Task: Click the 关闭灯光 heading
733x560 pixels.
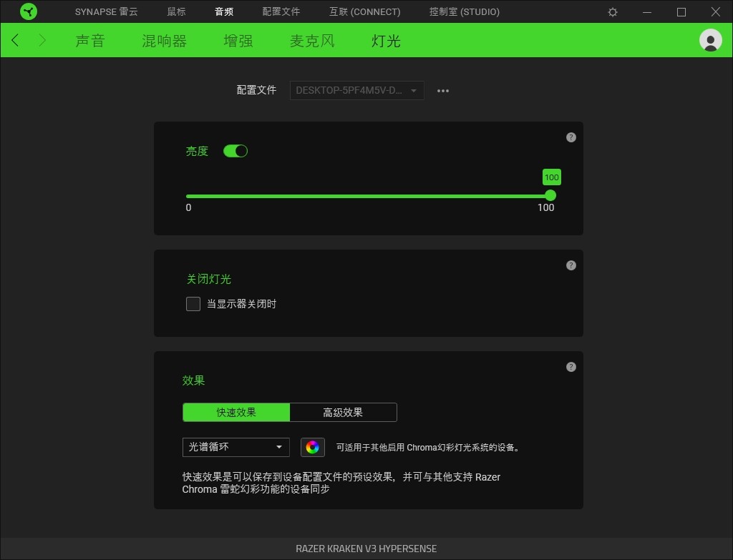Action: tap(208, 279)
